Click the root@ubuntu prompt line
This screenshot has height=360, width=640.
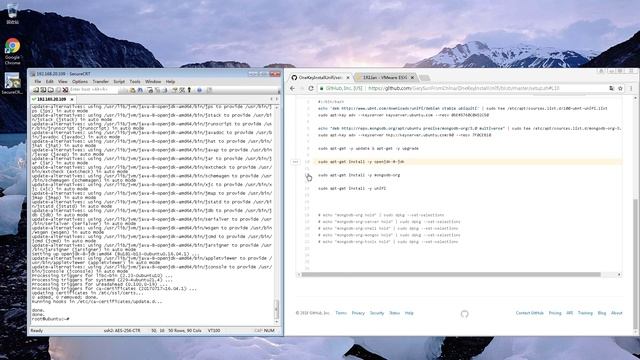coord(50,319)
